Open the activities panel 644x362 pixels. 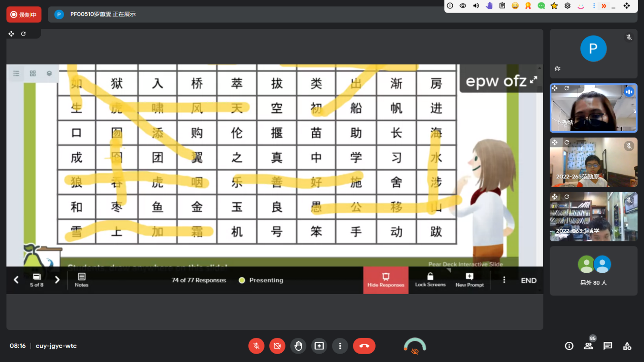(x=627, y=346)
